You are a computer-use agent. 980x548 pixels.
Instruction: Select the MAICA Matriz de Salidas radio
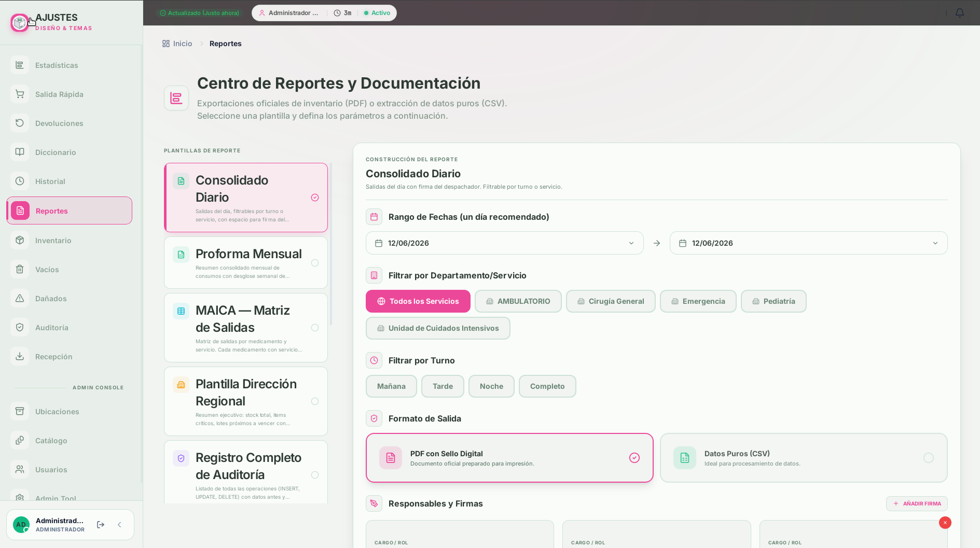(315, 328)
